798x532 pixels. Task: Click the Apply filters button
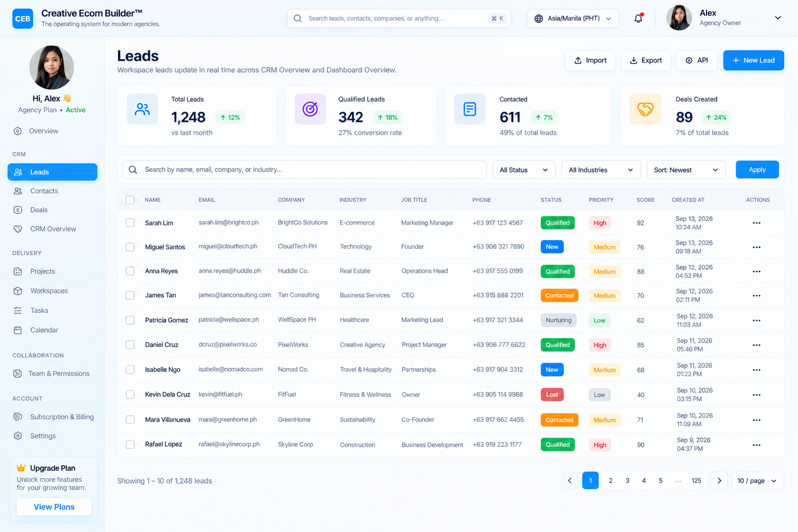(x=757, y=169)
